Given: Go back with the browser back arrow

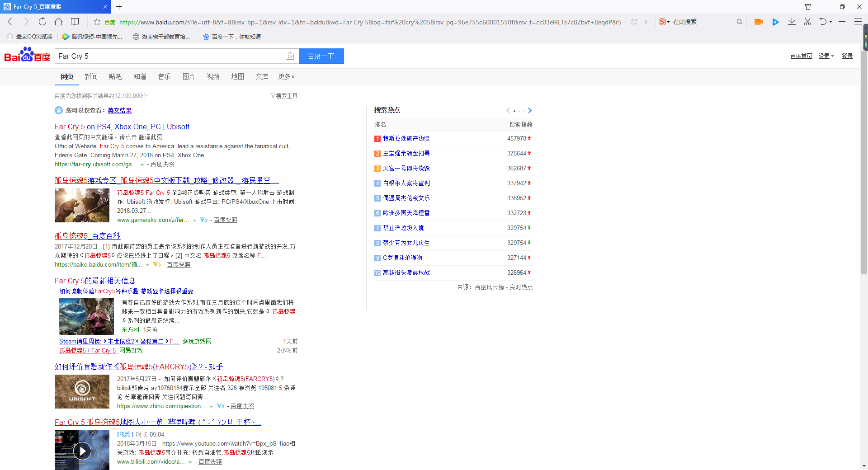Looking at the screenshot, I should click(x=10, y=22).
